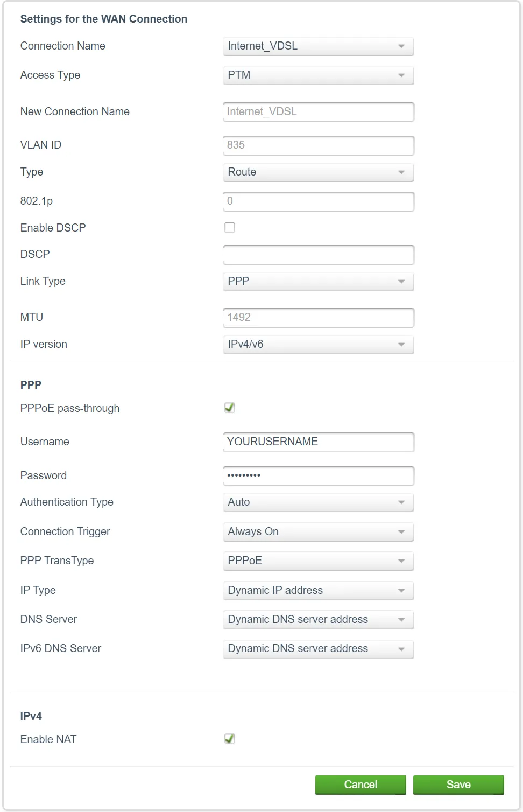
Task: Open the Connection Name dropdown
Action: pos(318,46)
